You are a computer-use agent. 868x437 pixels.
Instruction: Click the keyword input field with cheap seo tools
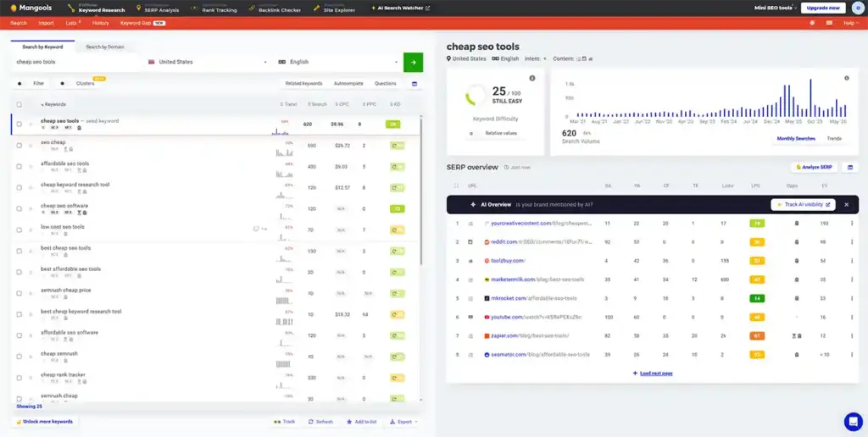click(x=77, y=63)
